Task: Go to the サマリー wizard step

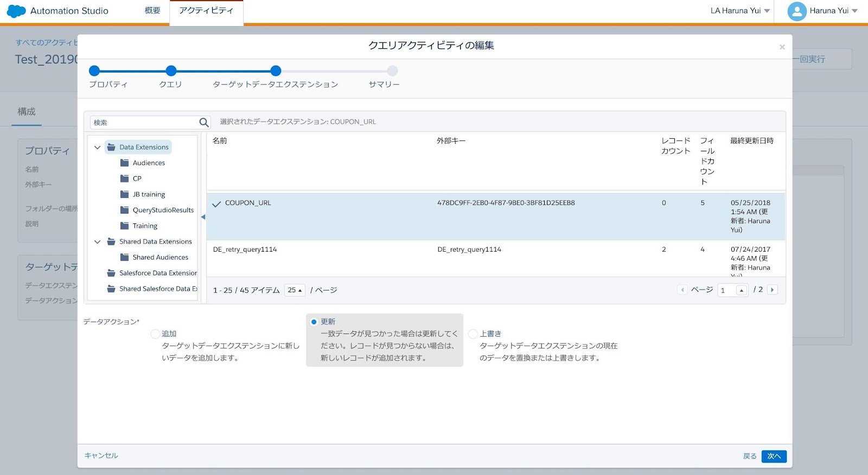Action: click(x=384, y=85)
